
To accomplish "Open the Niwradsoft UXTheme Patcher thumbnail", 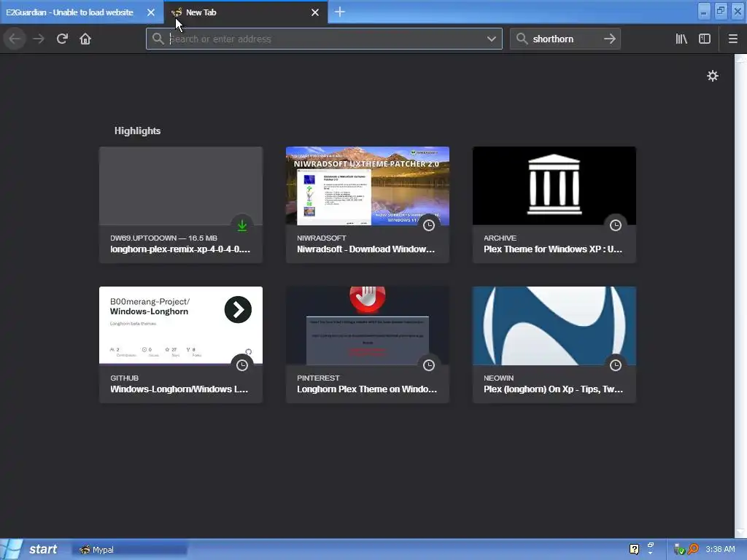I will (368, 186).
